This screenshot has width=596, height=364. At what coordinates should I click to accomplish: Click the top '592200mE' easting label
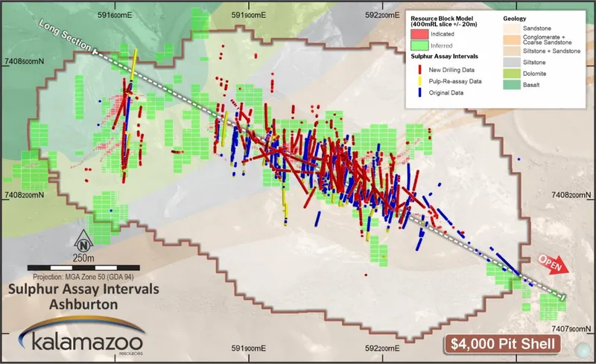(382, 15)
